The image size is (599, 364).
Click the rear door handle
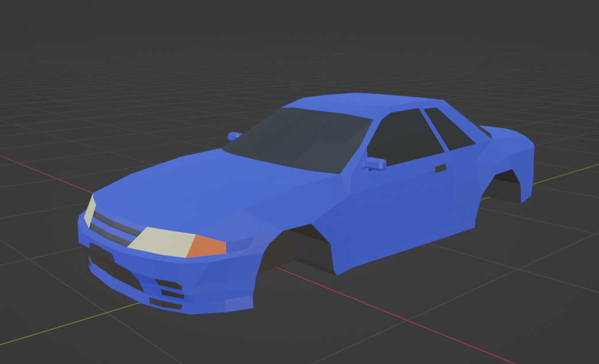(440, 169)
